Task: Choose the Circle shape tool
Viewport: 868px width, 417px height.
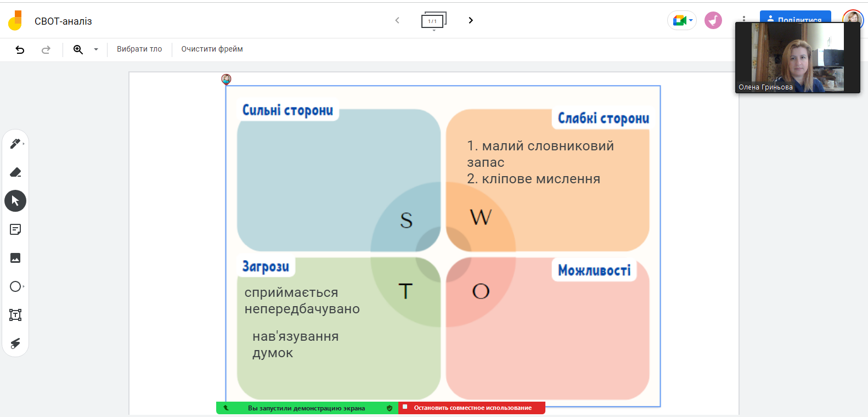Action: point(15,286)
